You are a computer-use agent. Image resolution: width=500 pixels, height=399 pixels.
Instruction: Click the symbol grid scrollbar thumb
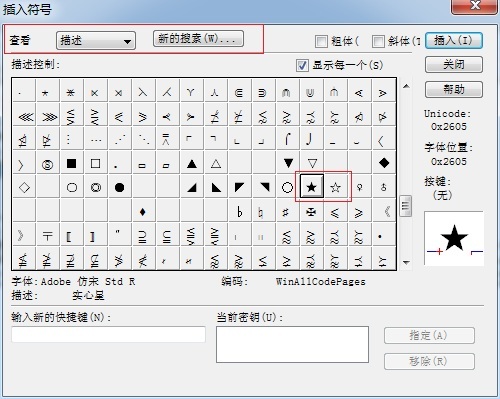pyautogui.click(x=406, y=206)
